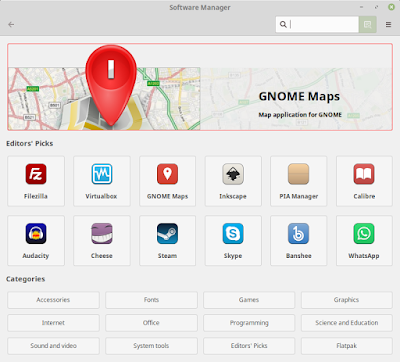Open the WhatsApp app tile
Image resolution: width=400 pixels, height=362 pixels.
coord(364,240)
